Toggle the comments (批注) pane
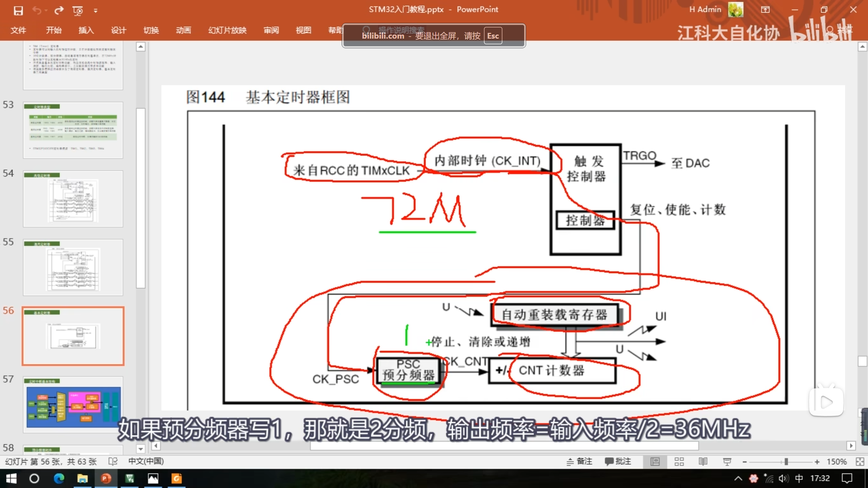The image size is (868, 488). point(618,462)
